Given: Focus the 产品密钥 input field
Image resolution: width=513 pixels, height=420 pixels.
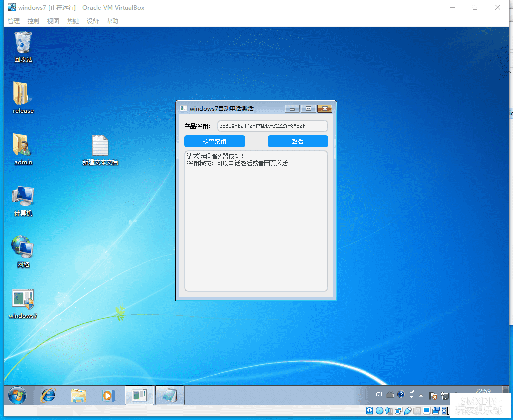Looking at the screenshot, I should (272, 126).
